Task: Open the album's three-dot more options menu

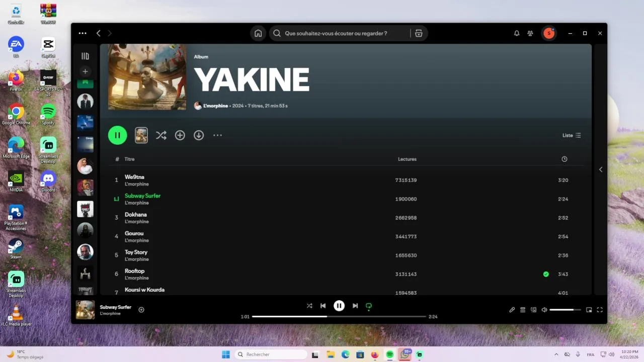Action: (x=217, y=135)
